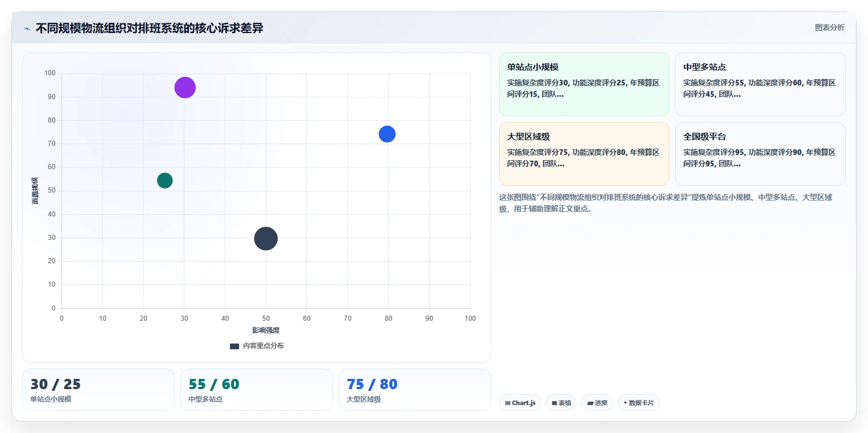The height and width of the screenshot is (433, 868).
Task: Click the 30 / 25 stat card
Action: click(98, 390)
